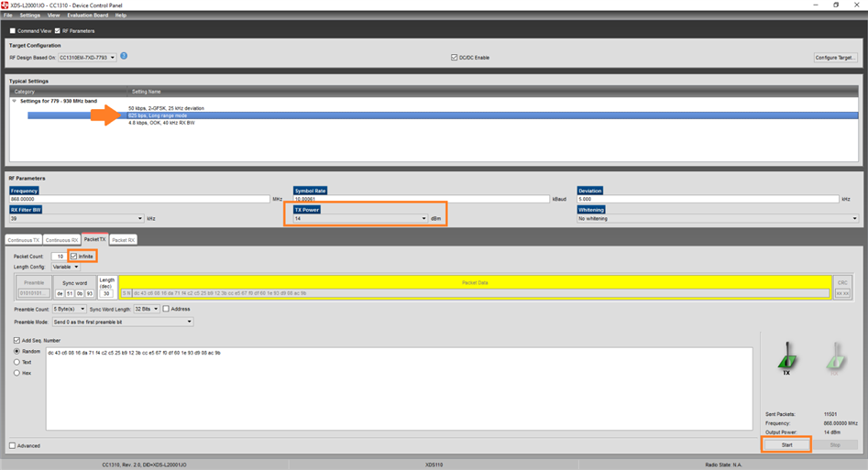Open the Evaluation Board menu
The height and width of the screenshot is (470, 868).
[x=87, y=16]
